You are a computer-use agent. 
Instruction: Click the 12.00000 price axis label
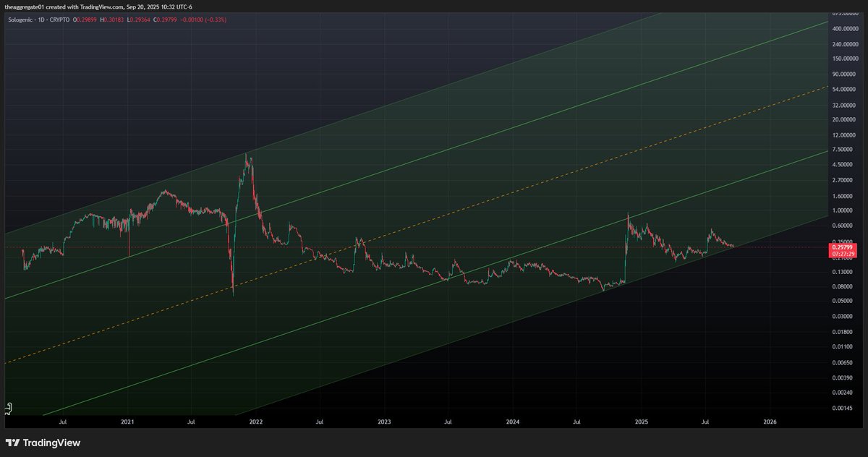[844, 135]
